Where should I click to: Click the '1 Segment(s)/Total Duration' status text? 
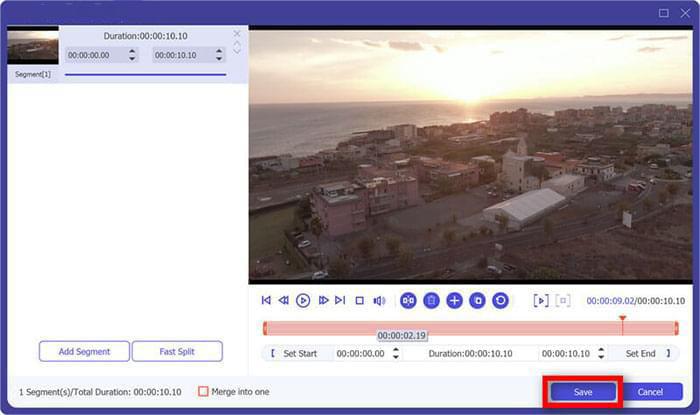(x=100, y=392)
